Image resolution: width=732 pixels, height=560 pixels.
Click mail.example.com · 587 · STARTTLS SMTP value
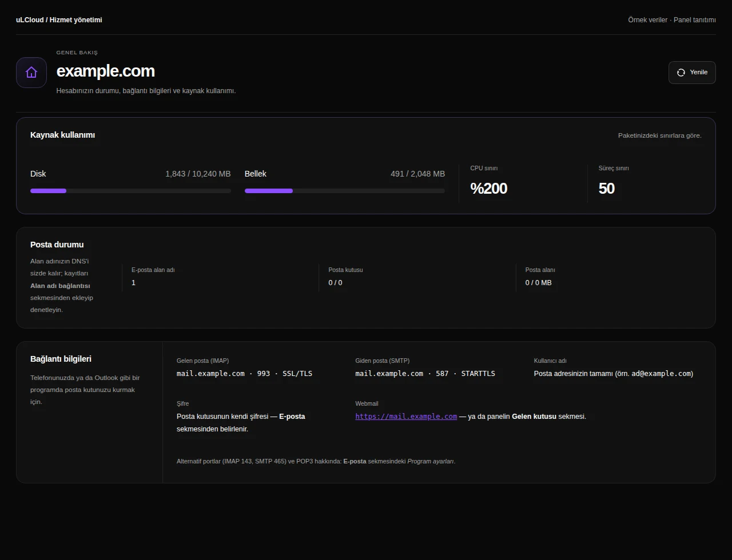[425, 374]
